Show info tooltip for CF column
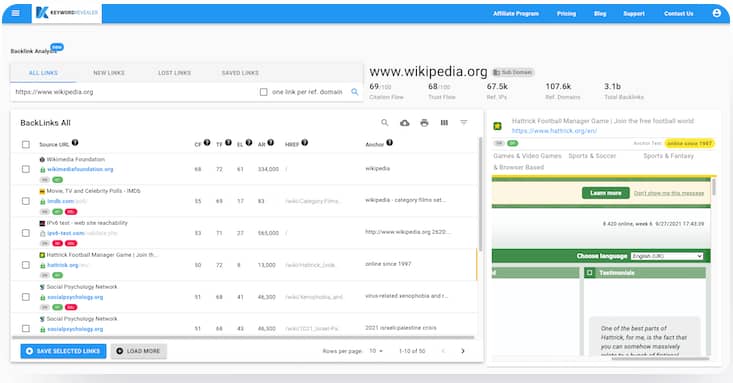 (207, 143)
